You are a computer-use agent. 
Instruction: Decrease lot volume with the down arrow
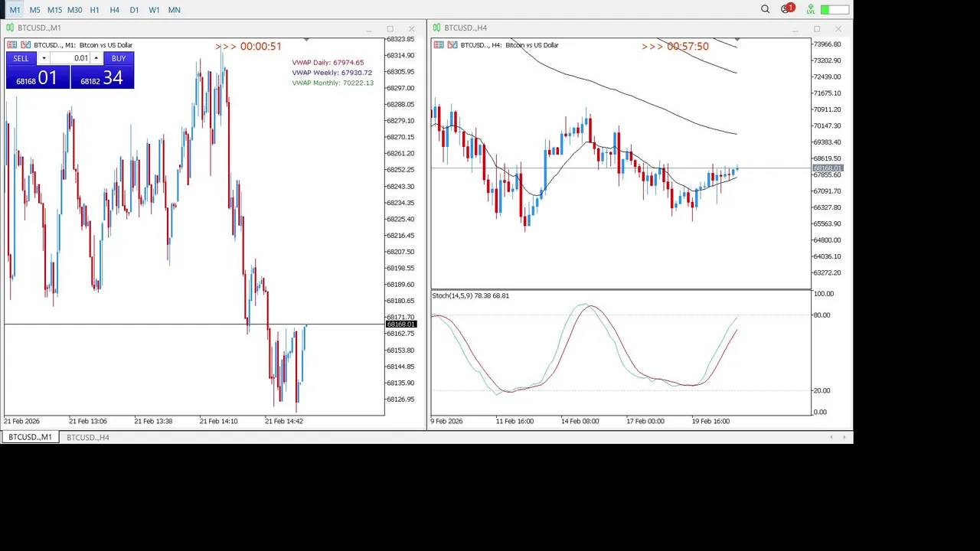(44, 58)
